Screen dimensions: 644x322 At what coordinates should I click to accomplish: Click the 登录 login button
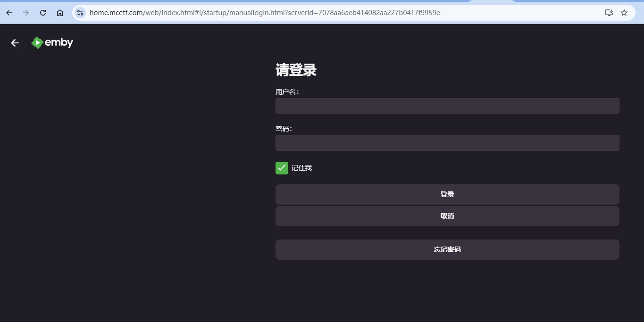(447, 194)
